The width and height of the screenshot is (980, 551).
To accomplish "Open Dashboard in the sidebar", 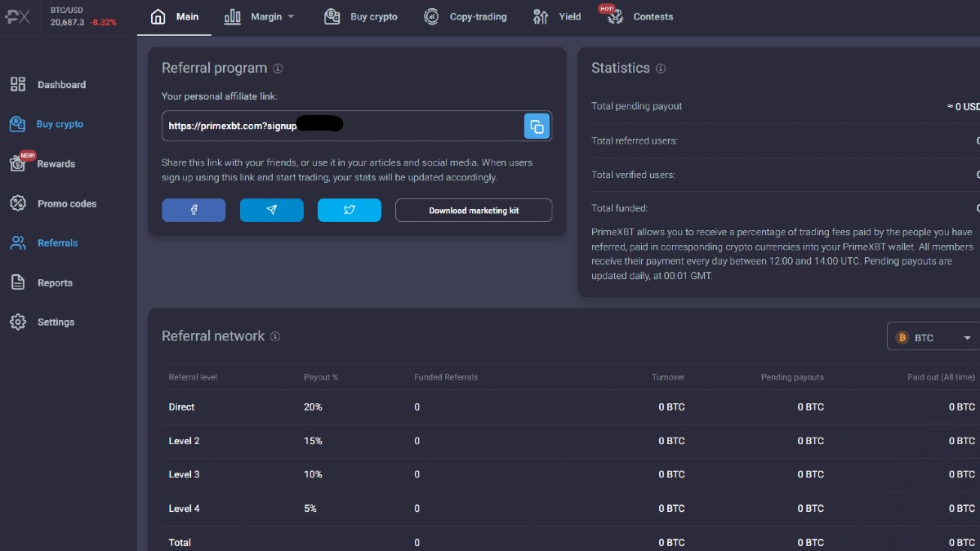I will tap(60, 85).
